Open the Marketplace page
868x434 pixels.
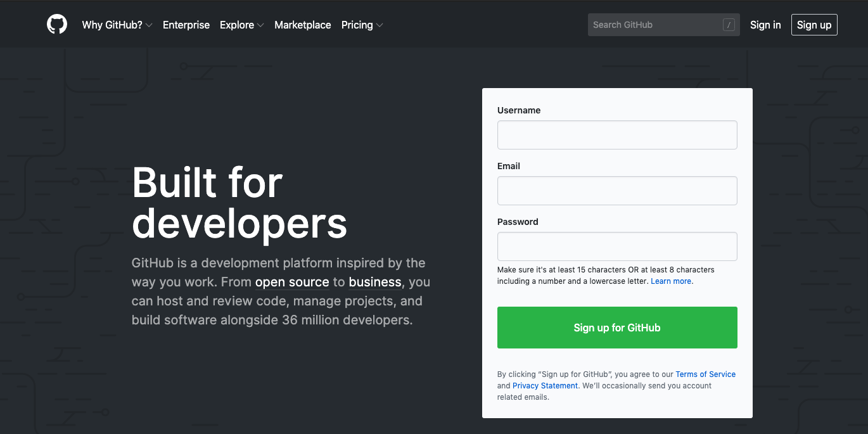[x=303, y=25]
